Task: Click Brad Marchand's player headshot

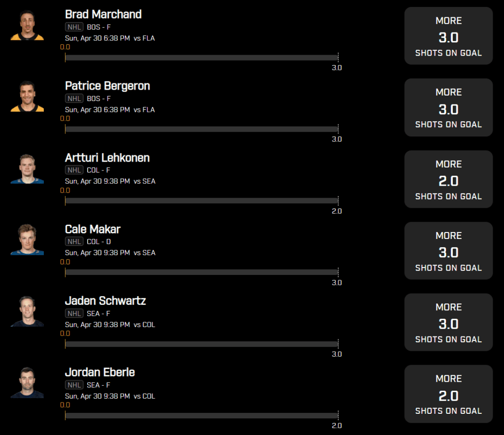Action: coord(27,26)
